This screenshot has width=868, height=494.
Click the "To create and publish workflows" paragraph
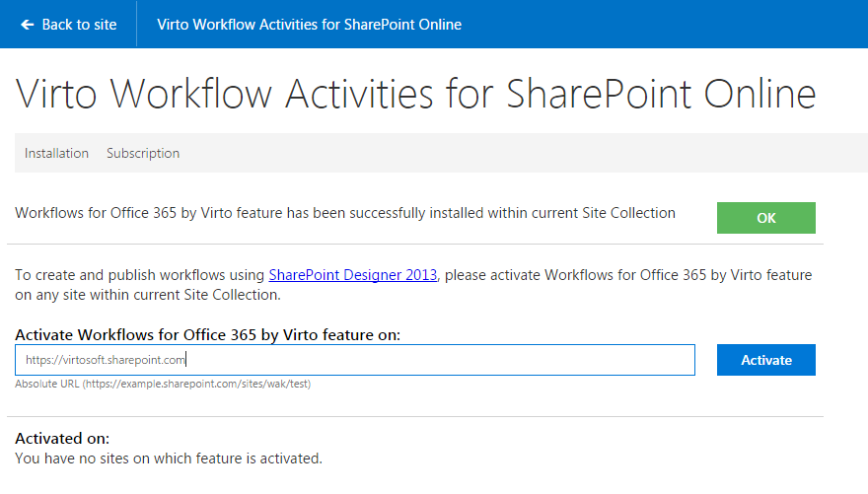(413, 285)
